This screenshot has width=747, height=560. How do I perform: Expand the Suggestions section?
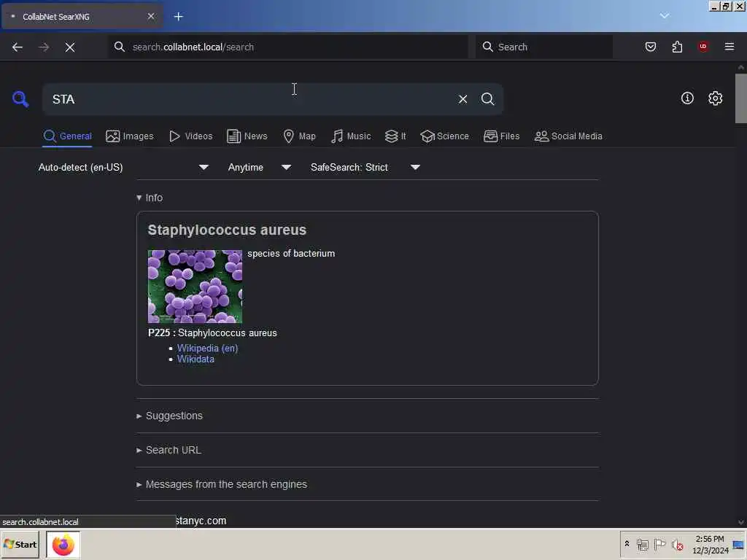pos(169,416)
